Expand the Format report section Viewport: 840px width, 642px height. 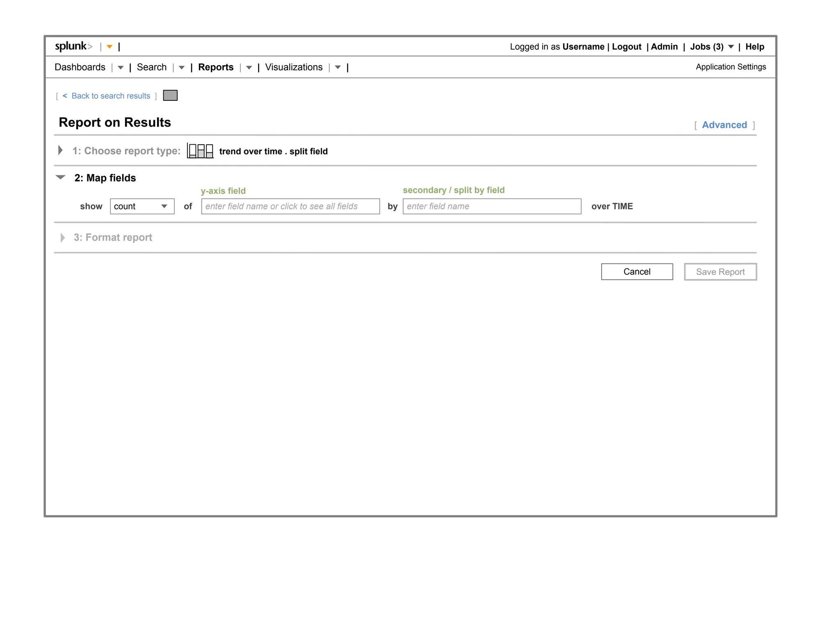[62, 238]
